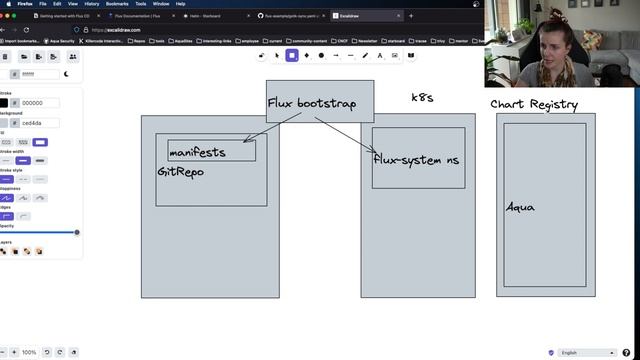This screenshot has width=640, height=360.
Task: Select the straight Line tool
Action: (x=351, y=56)
